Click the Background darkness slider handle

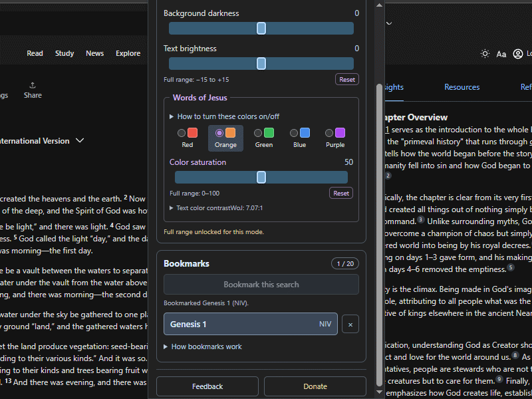pyautogui.click(x=261, y=29)
